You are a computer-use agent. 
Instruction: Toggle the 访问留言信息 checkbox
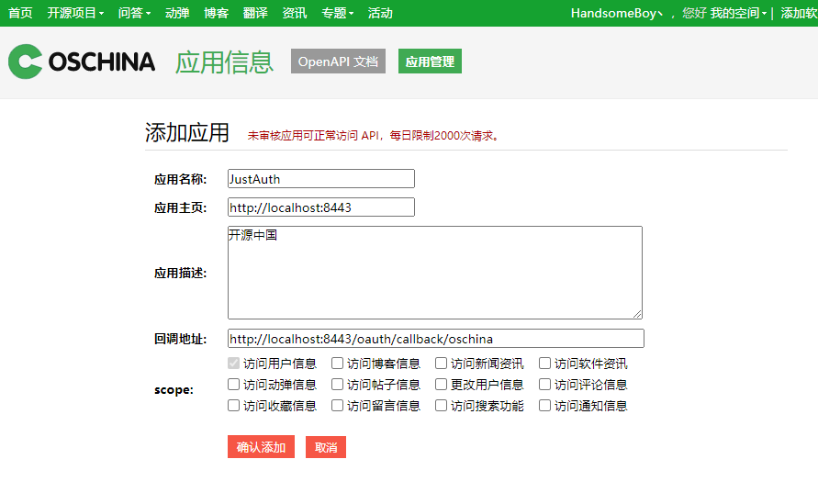pos(338,406)
